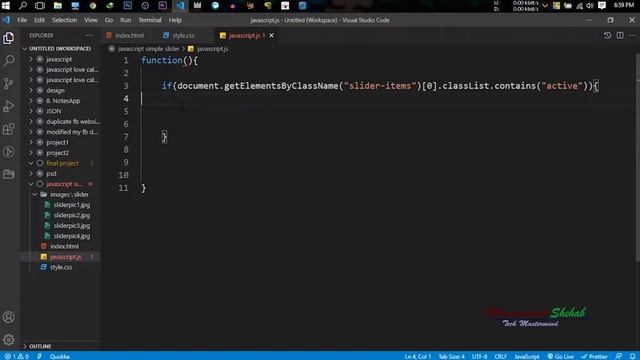Switch to the style.css tab
Viewport: 640px width, 360px height.
[183, 36]
